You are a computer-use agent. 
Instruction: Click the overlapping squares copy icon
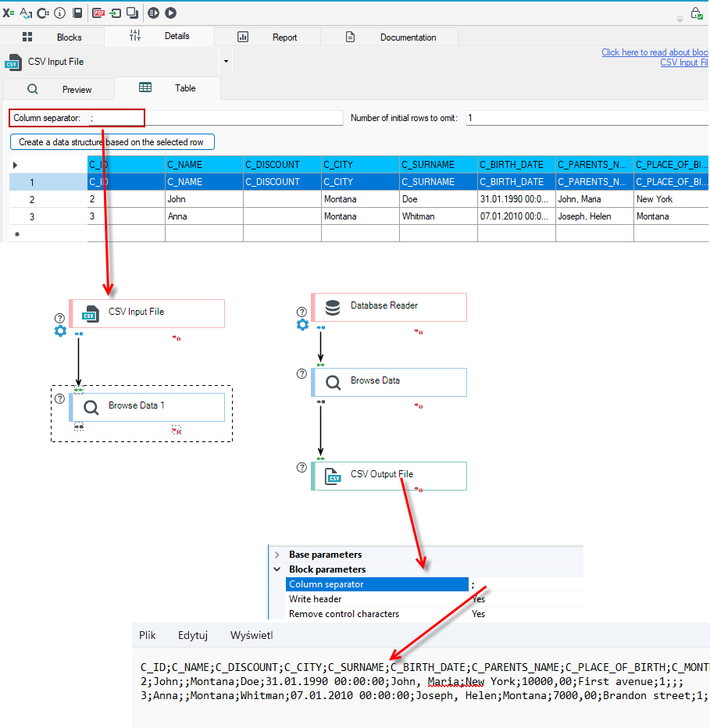tap(132, 13)
